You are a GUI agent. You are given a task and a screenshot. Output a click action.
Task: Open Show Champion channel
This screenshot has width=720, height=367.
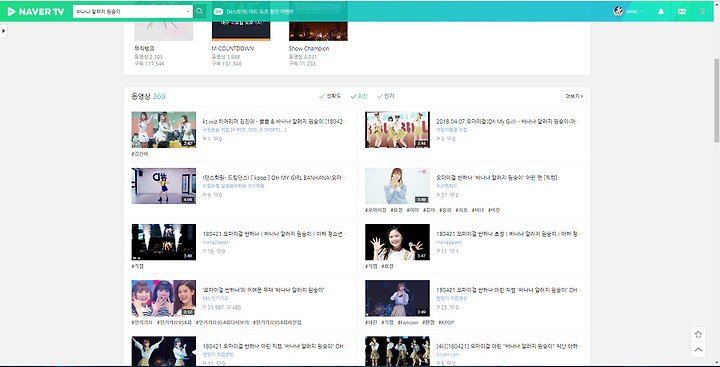tap(309, 48)
